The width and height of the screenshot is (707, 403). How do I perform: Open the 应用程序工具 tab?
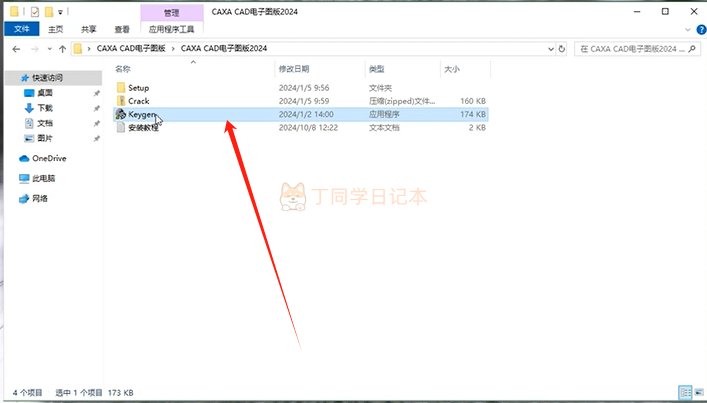[x=171, y=29]
